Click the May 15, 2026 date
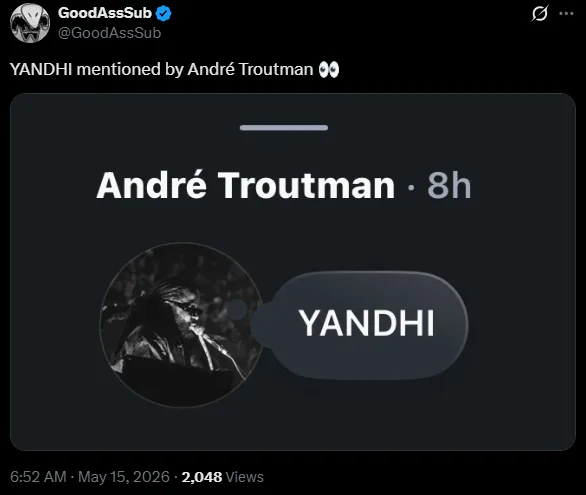 click(124, 477)
